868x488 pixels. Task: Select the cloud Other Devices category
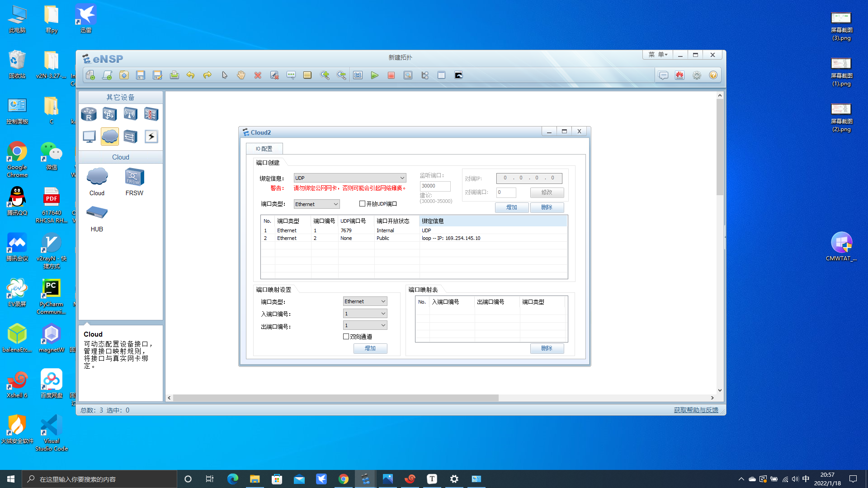coord(110,136)
